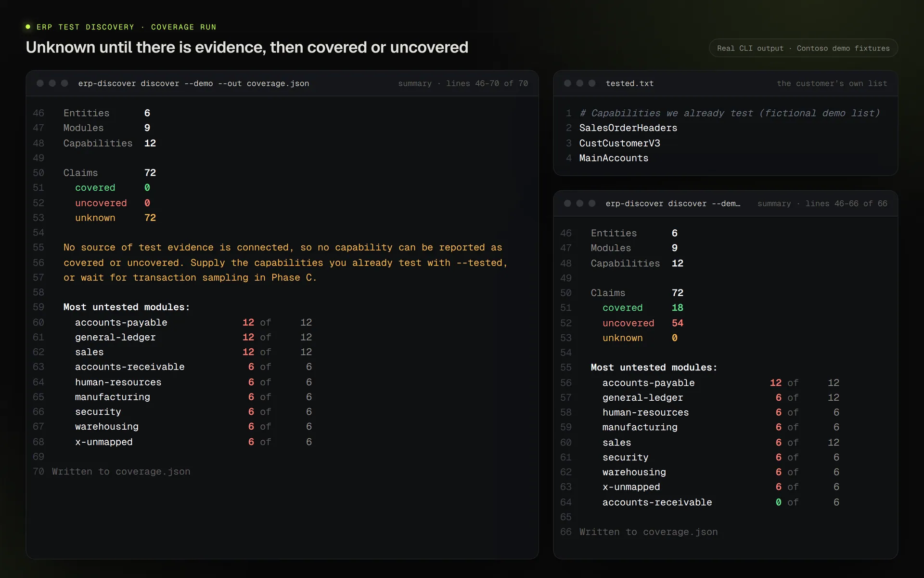Viewport: 924px width, 578px height.
Task: Click the accounts-receivable row showing 0 of 6
Action: [x=720, y=502]
